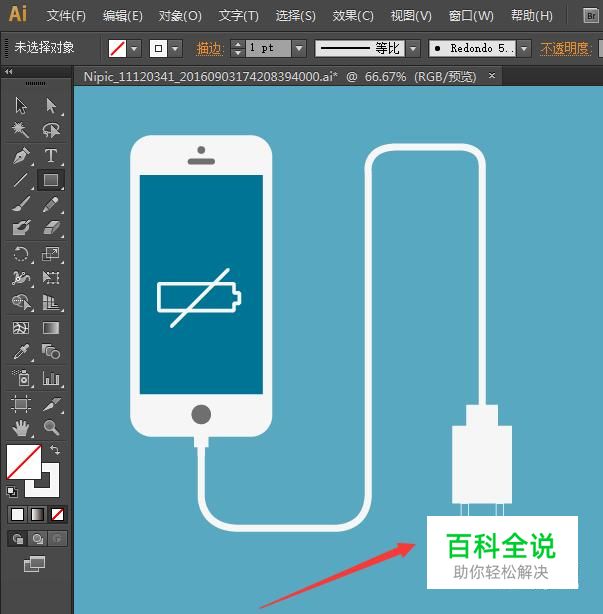Select the Hand tool
Viewport: 603px width, 614px height.
(x=21, y=427)
